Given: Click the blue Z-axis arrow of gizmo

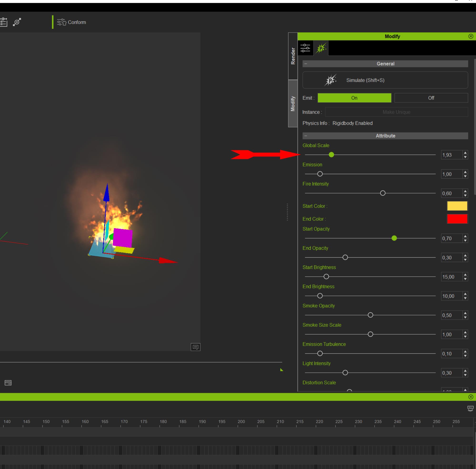Looking at the screenshot, I should click(106, 193).
